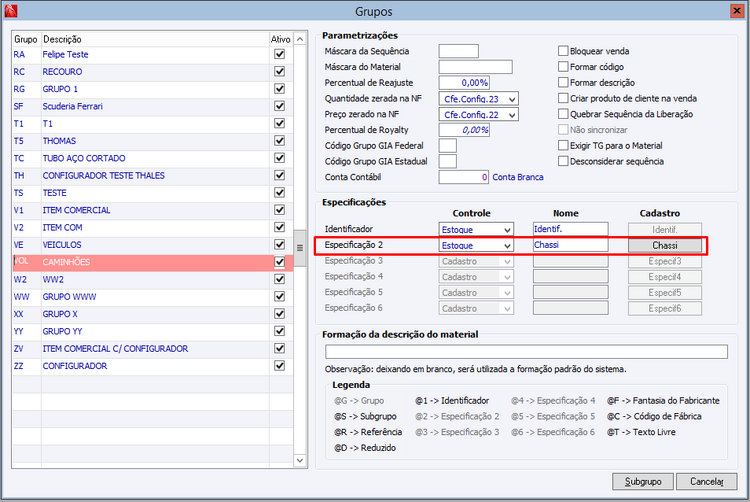Screen dimensions: 750x502
Task: Click the Especificação 2 Nome field with Chassi
Action: point(571,245)
